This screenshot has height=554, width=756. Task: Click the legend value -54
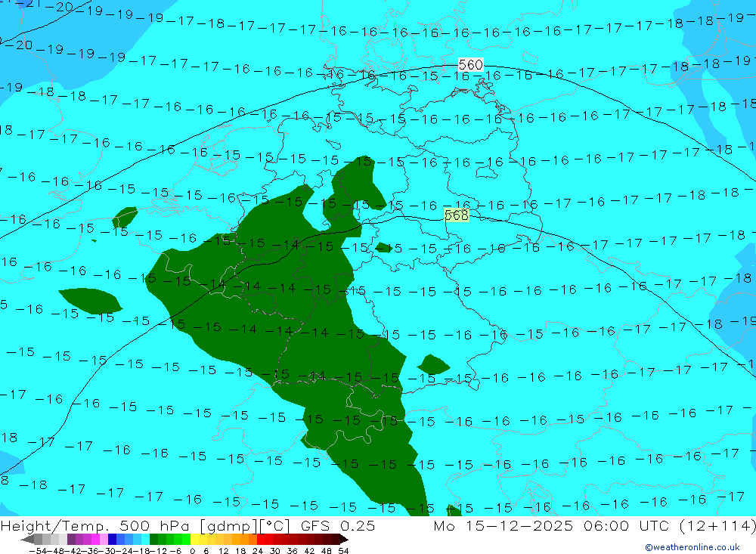tap(38, 551)
